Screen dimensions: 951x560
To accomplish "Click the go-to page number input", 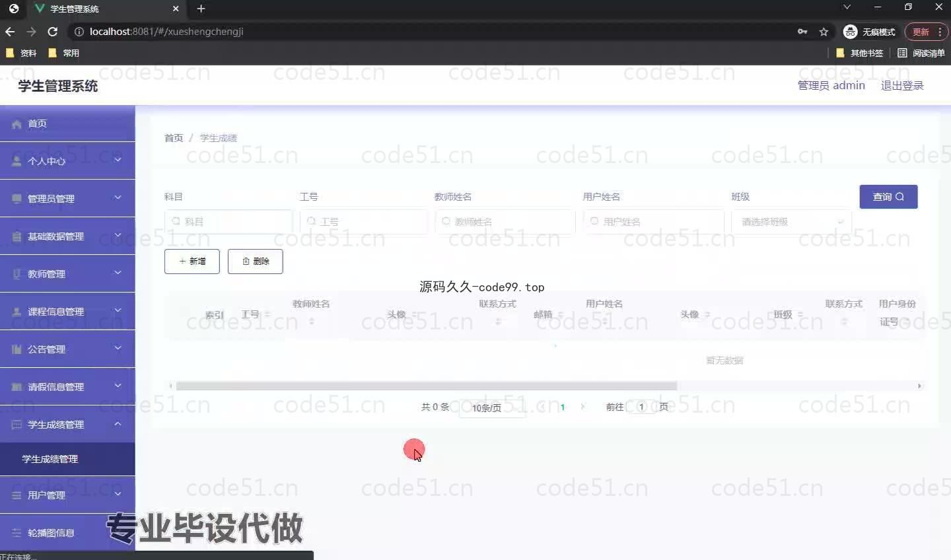I will pos(641,407).
